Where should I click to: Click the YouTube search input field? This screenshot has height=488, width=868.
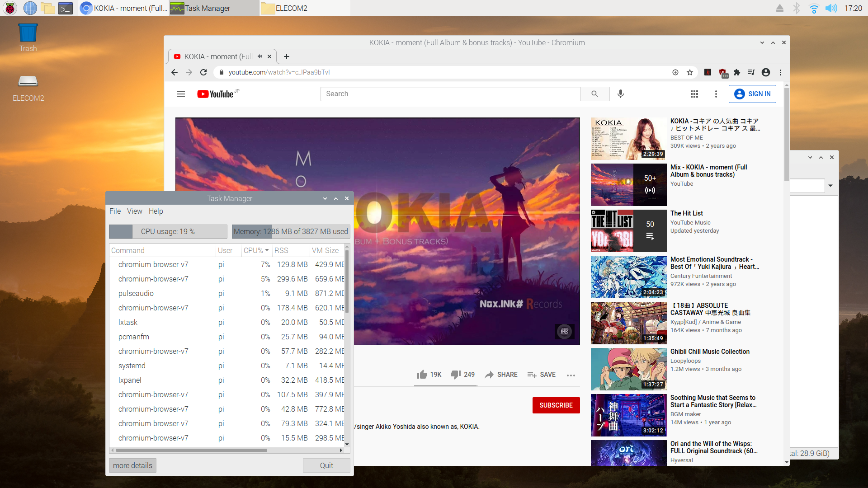click(450, 94)
